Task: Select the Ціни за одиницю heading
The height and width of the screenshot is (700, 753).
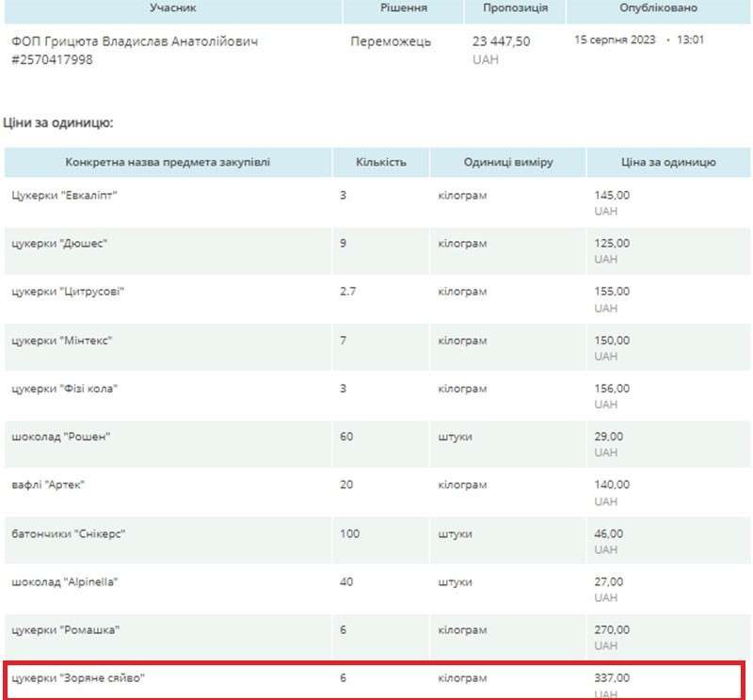Action: coord(58,122)
